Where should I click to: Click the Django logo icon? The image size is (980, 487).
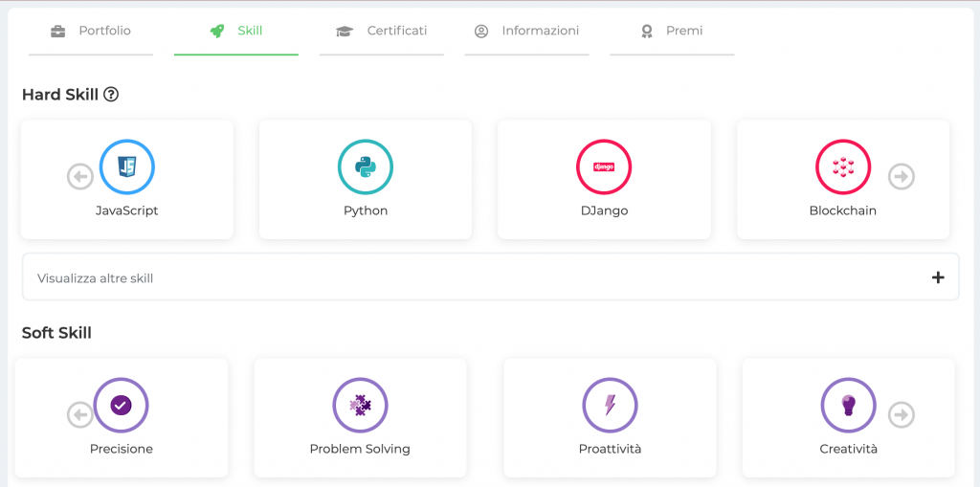[x=604, y=166]
